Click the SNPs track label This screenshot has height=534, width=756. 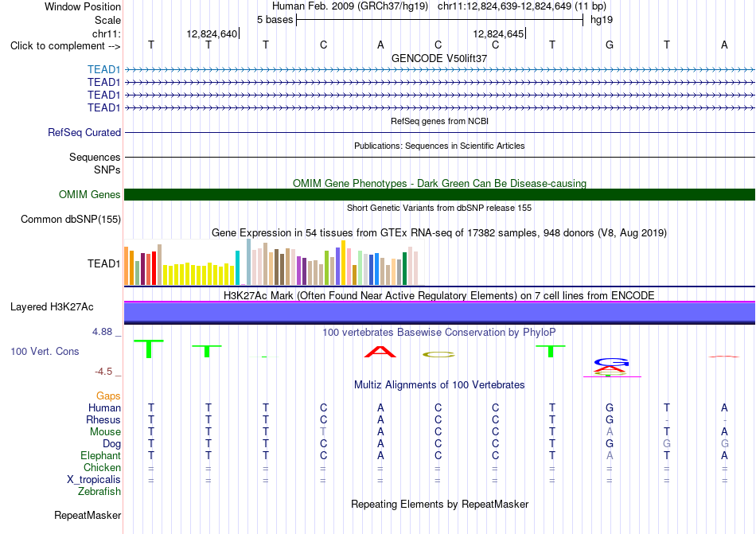(107, 170)
